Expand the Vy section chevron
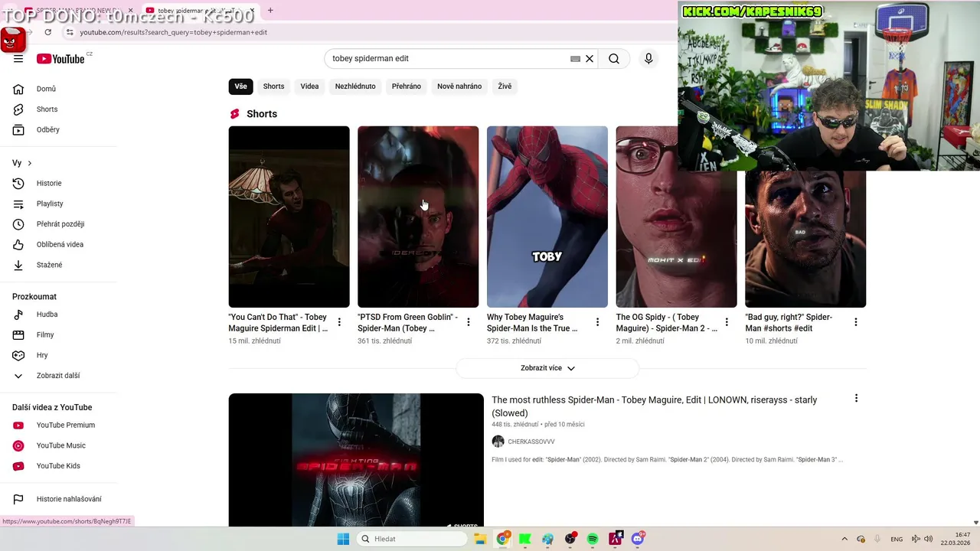The width and height of the screenshot is (980, 551). (x=29, y=163)
